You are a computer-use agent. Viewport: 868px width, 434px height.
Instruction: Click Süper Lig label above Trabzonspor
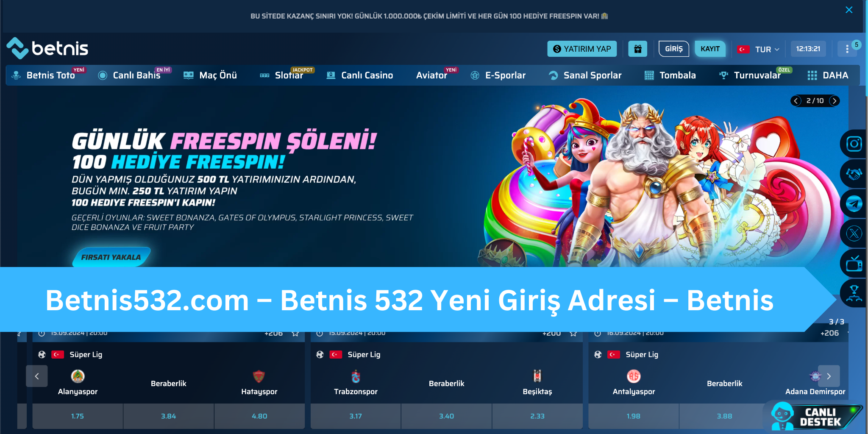[364, 355]
